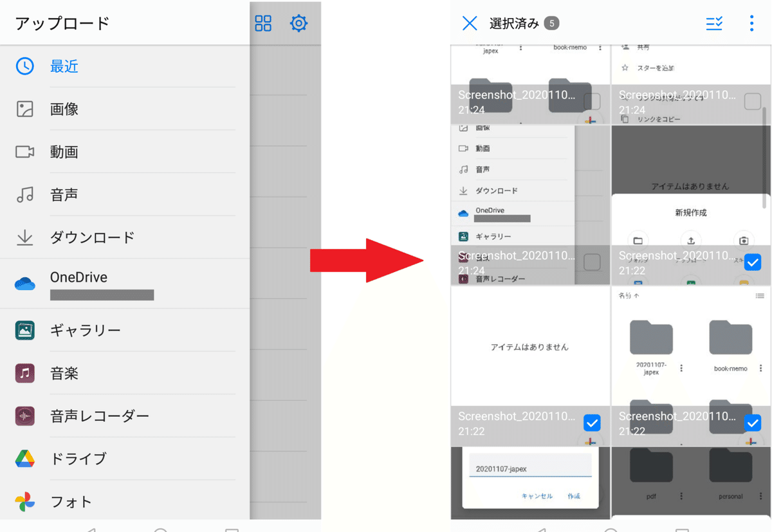This screenshot has width=772, height=532.
Task: Cancel selection with the X icon
Action: [x=470, y=24]
